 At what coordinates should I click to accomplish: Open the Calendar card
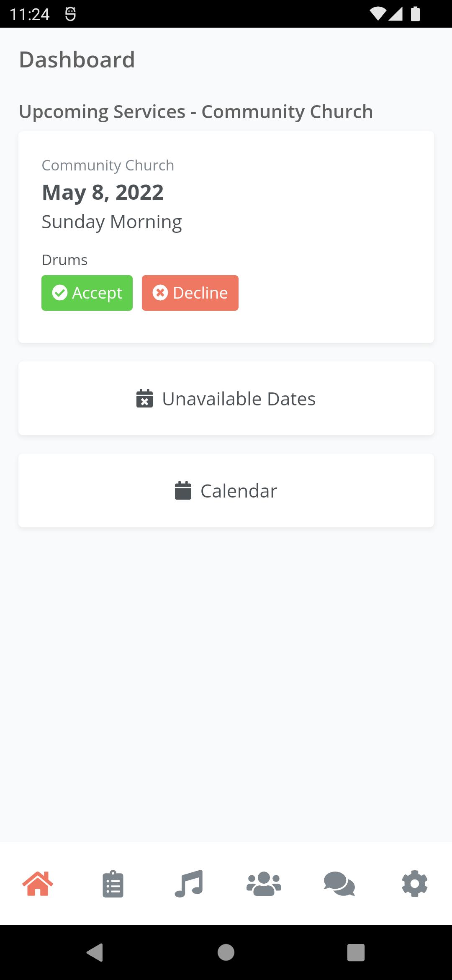[x=226, y=490]
